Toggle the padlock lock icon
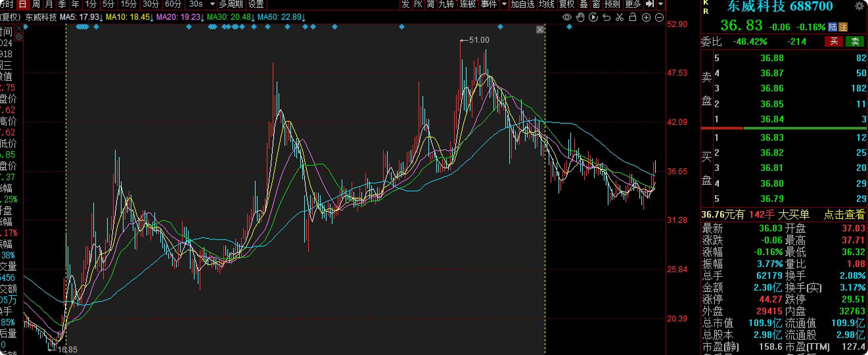Screen dimensions: 868x355 click(633, 17)
